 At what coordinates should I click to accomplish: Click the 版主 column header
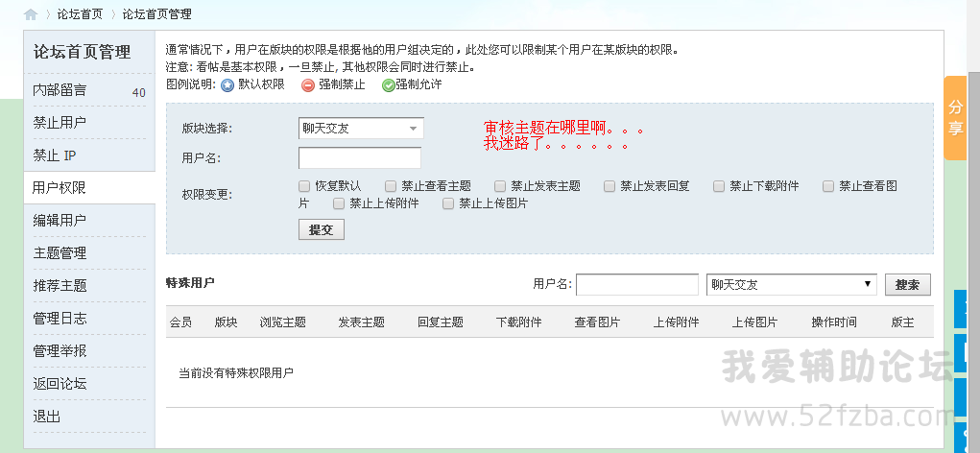tap(902, 322)
